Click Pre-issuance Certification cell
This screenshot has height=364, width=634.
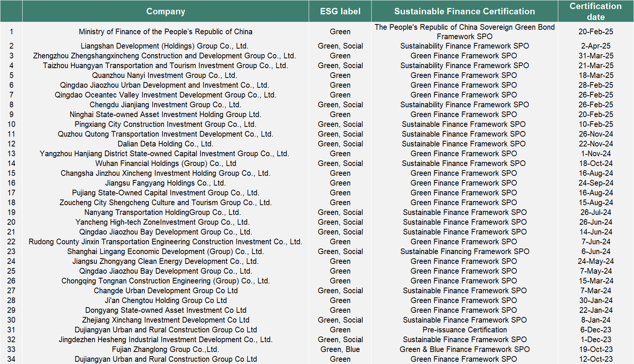click(464, 330)
